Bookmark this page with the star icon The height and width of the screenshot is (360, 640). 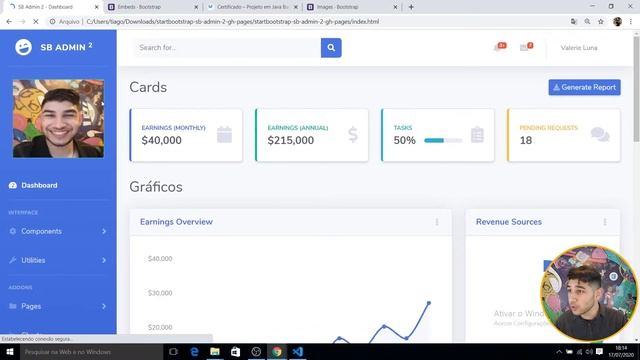601,22
